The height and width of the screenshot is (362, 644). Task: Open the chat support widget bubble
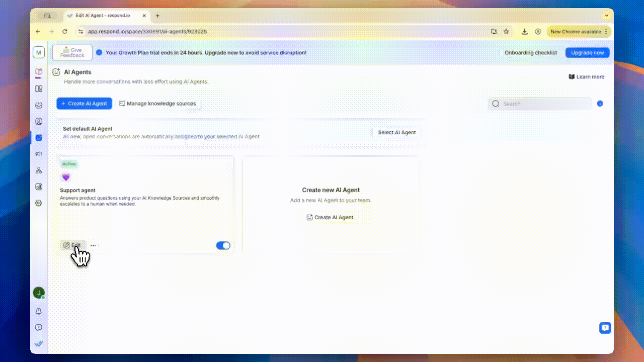(x=605, y=328)
